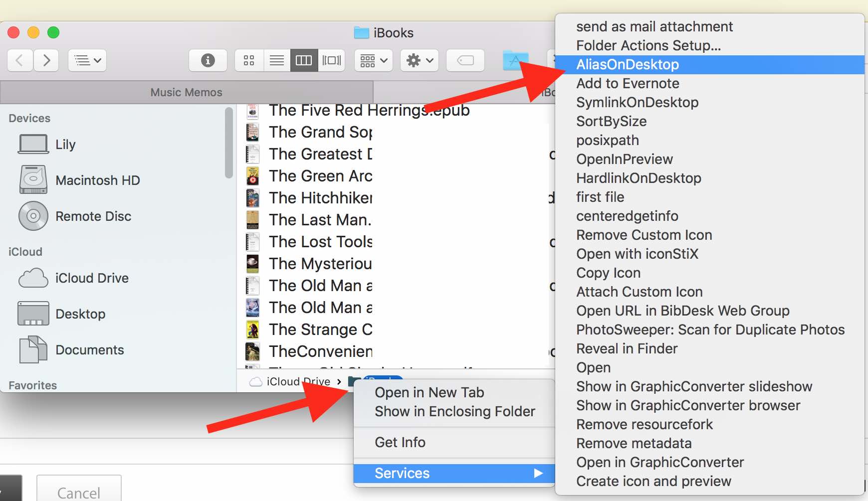
Task: Switch to the Music Memos tab
Action: pyautogui.click(x=187, y=92)
